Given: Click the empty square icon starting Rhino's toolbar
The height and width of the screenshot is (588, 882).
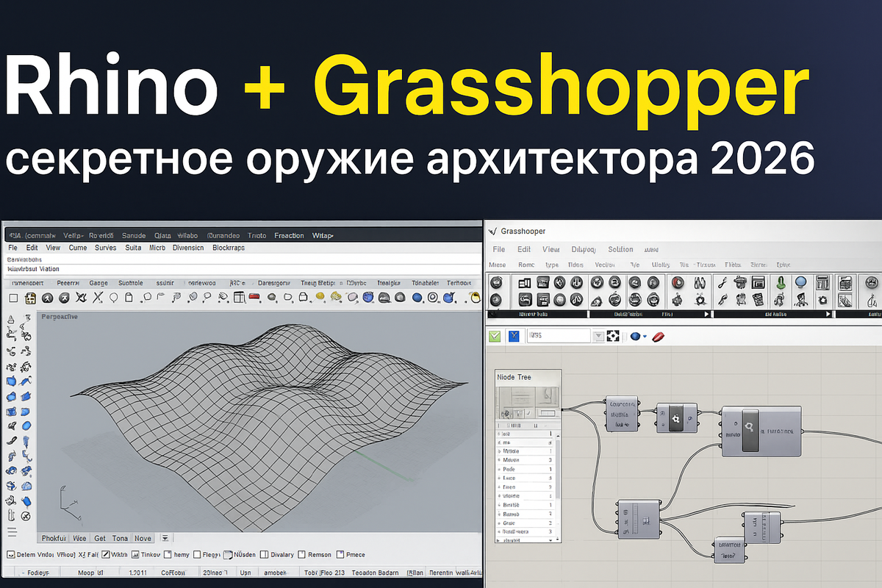Looking at the screenshot, I should (x=13, y=297).
